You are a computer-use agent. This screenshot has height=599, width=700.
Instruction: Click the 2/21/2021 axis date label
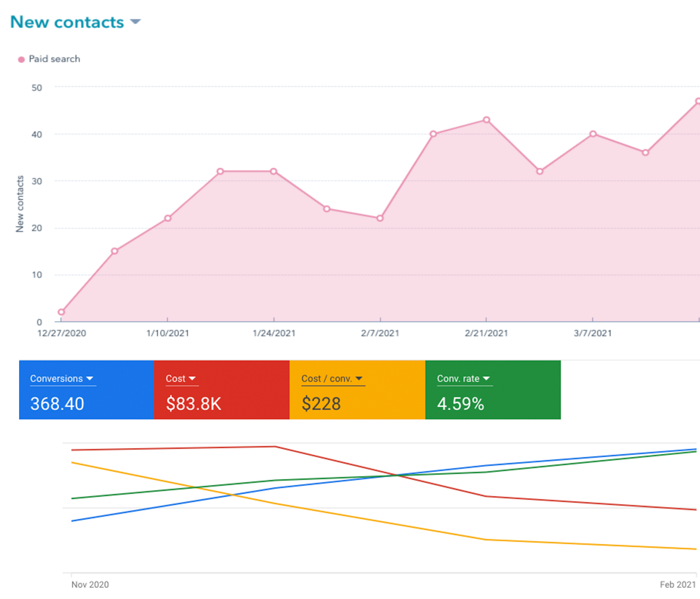[x=486, y=333]
